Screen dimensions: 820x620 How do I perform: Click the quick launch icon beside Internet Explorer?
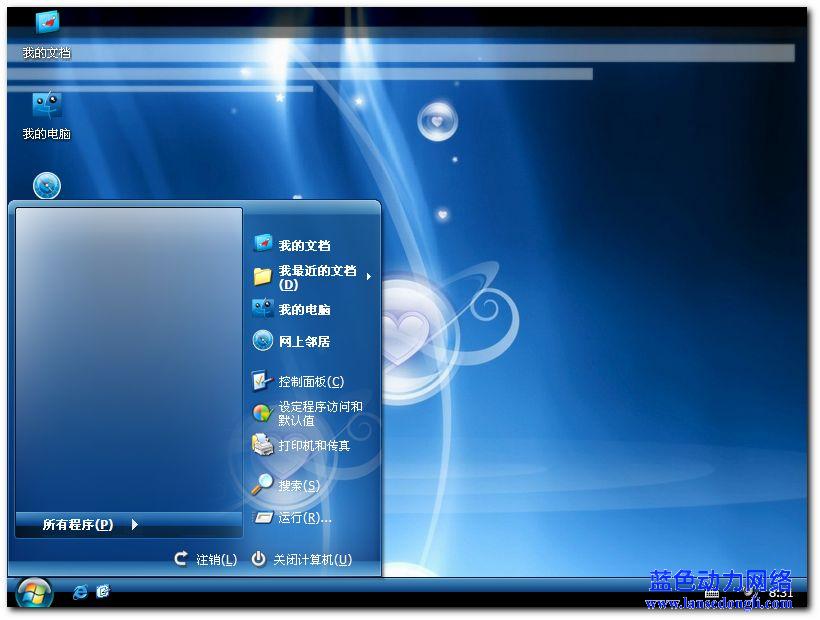coord(103,591)
